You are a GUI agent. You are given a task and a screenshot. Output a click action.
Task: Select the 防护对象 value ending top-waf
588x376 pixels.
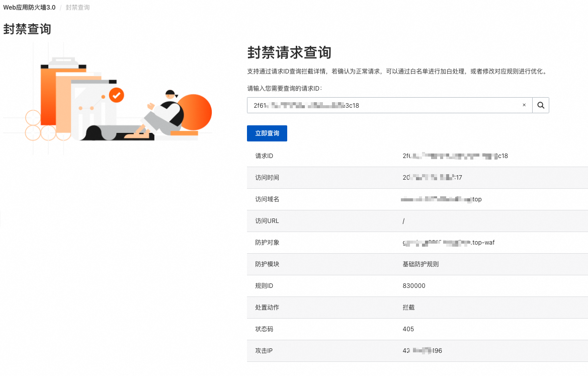[449, 243]
